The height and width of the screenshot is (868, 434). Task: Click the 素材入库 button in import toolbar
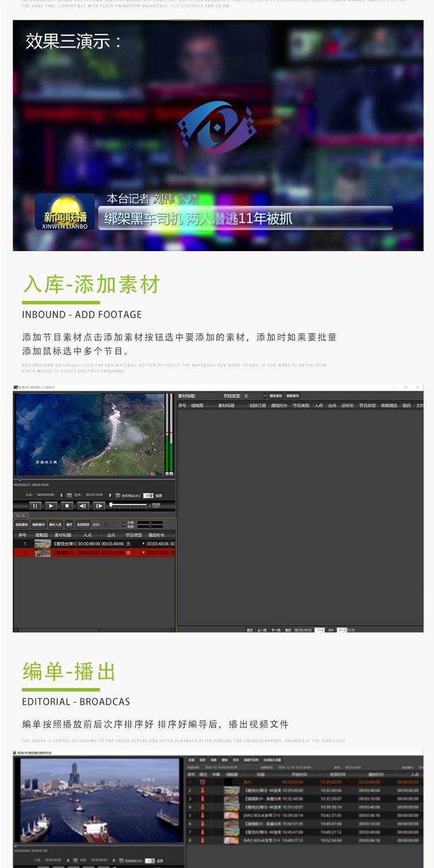(x=55, y=524)
